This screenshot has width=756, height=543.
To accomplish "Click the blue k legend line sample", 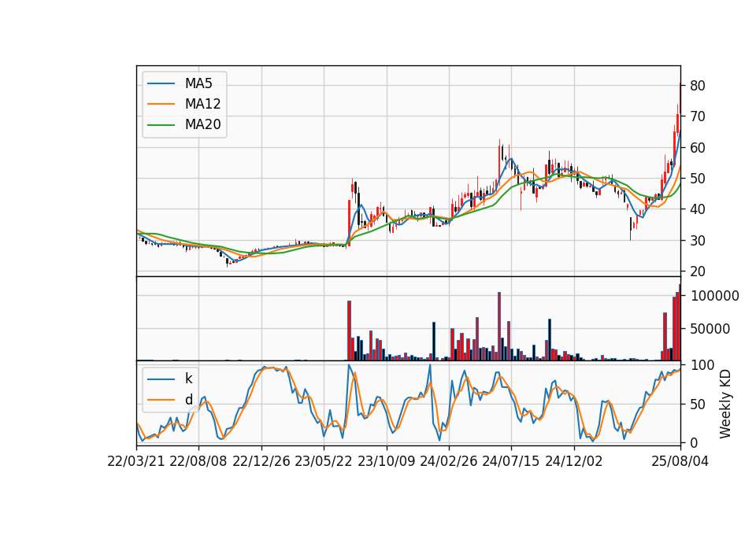I will pyautogui.click(x=161, y=379).
